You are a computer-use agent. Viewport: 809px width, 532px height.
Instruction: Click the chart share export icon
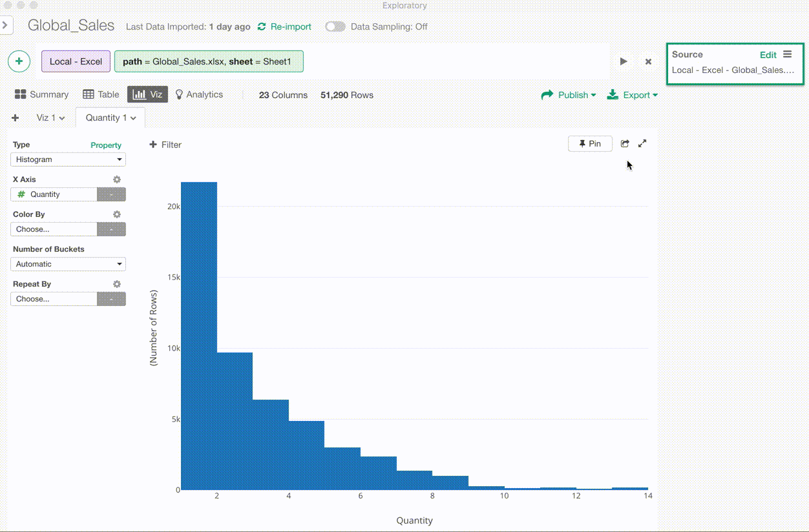[x=625, y=144]
